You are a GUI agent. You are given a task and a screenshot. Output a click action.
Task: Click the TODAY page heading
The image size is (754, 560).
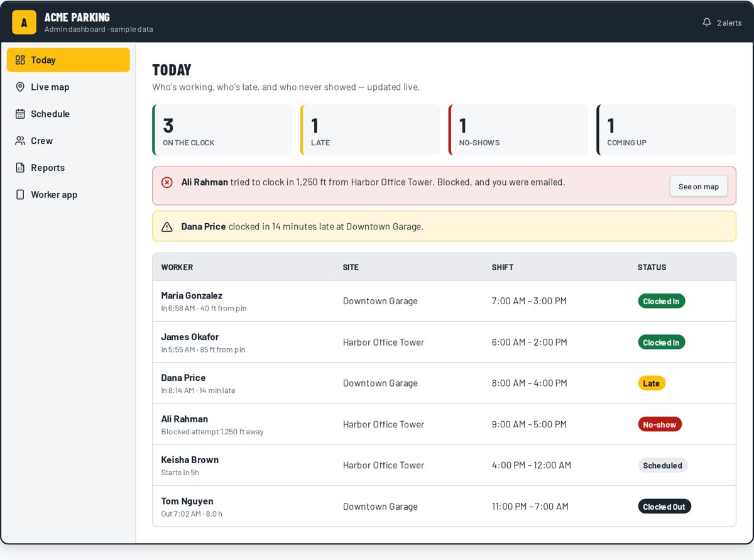coord(172,70)
